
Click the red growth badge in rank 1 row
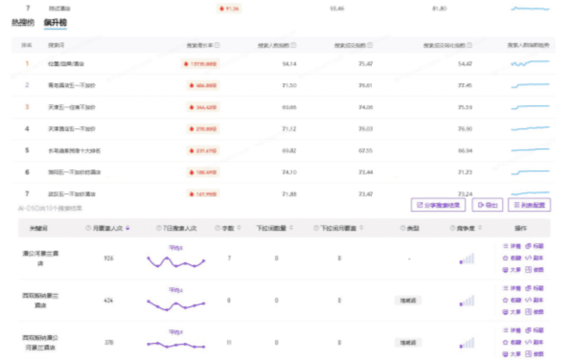[x=200, y=64]
